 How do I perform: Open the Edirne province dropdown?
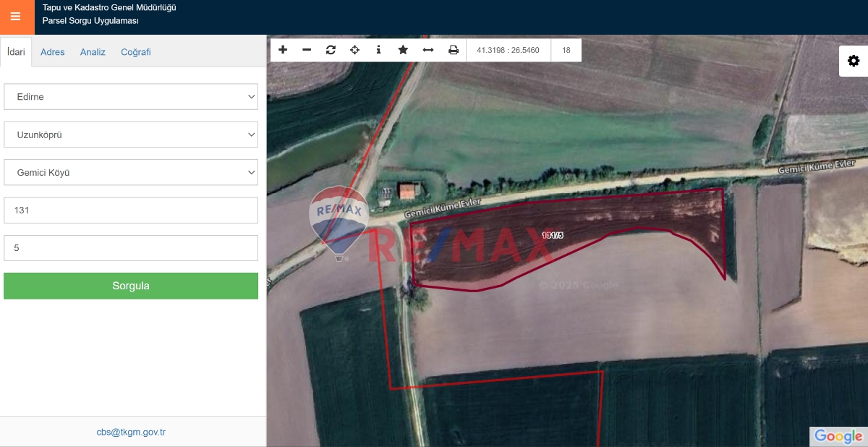point(130,96)
